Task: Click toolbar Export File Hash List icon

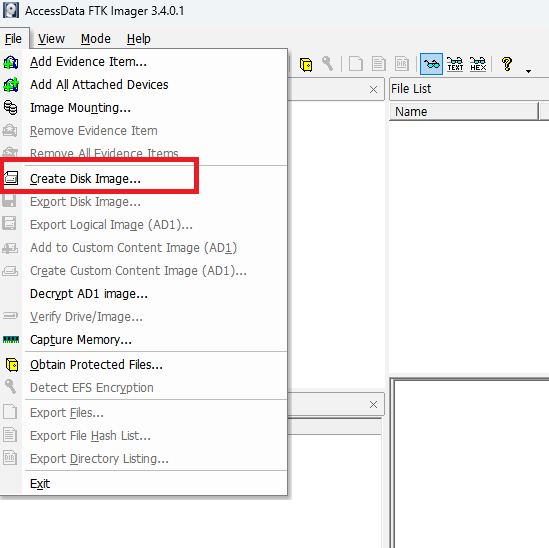Action: click(378, 64)
